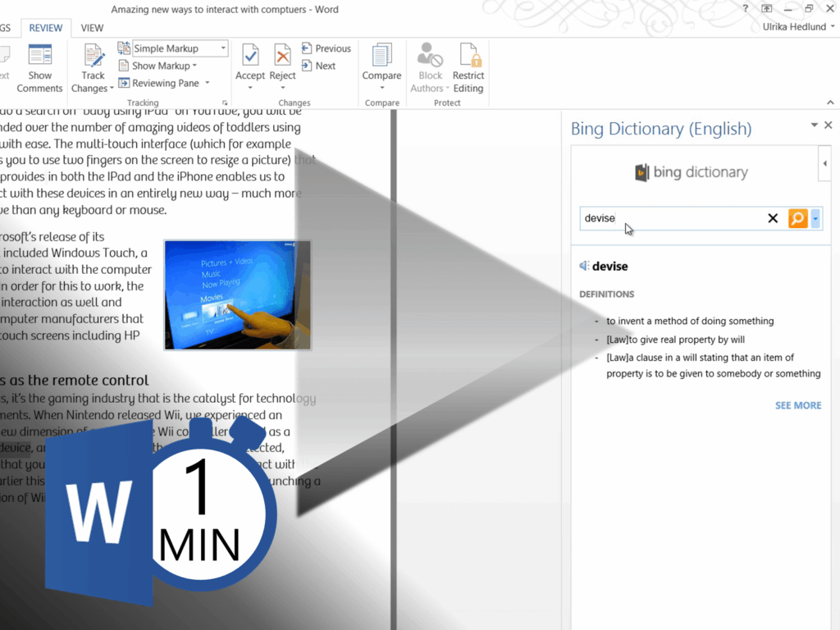The height and width of the screenshot is (630, 840).
Task: Play pronunciation of devise
Action: click(584, 266)
